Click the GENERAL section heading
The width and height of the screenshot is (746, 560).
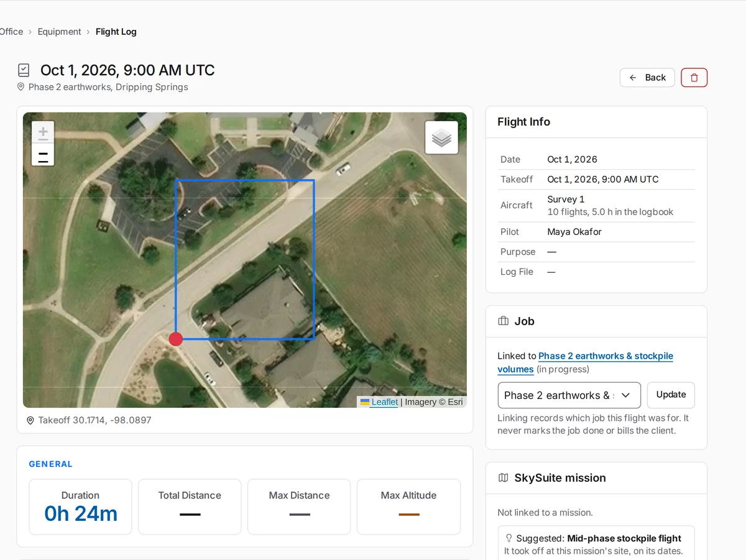[x=51, y=464]
